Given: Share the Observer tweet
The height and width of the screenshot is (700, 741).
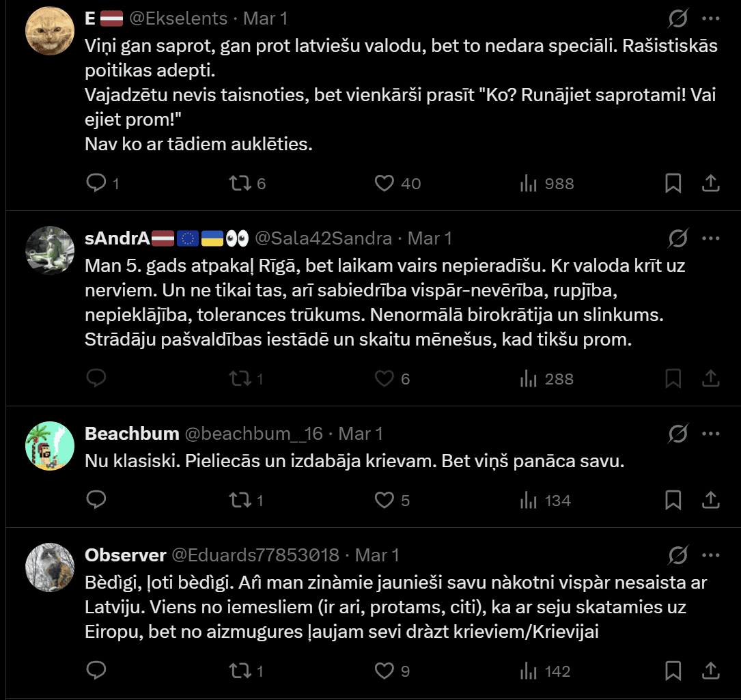Looking at the screenshot, I should coord(710,671).
